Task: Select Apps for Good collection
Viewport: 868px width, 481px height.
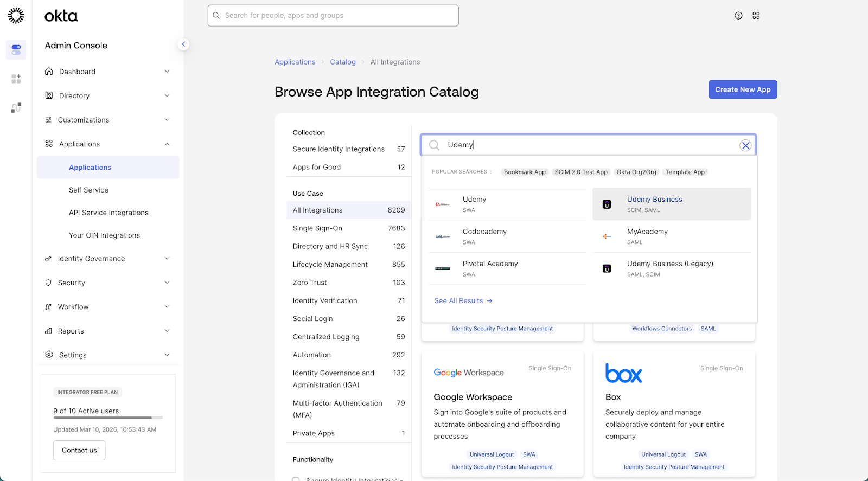Action: (349, 167)
